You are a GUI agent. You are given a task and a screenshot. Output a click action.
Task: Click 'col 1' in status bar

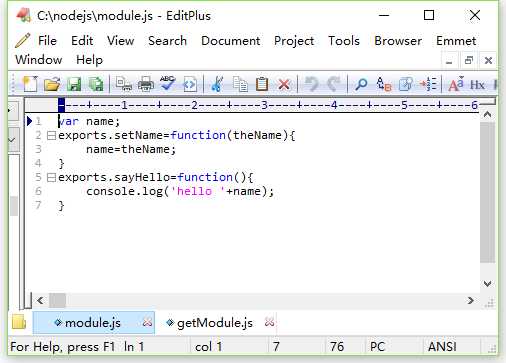point(209,347)
